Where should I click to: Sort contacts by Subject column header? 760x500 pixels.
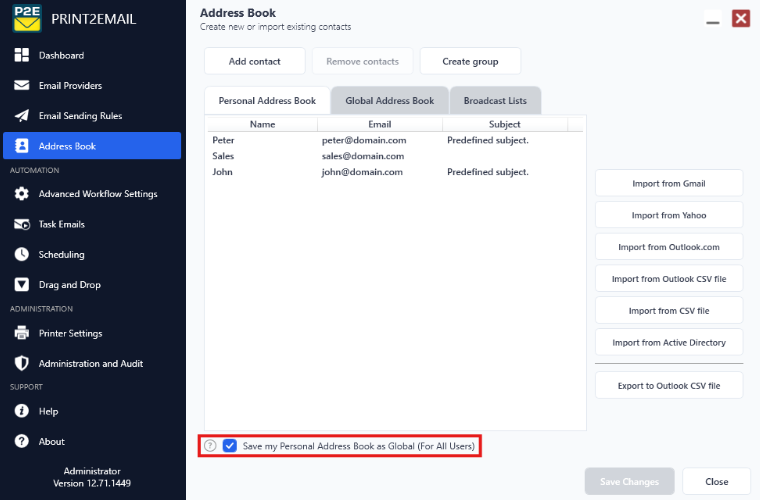pyautogui.click(x=505, y=124)
